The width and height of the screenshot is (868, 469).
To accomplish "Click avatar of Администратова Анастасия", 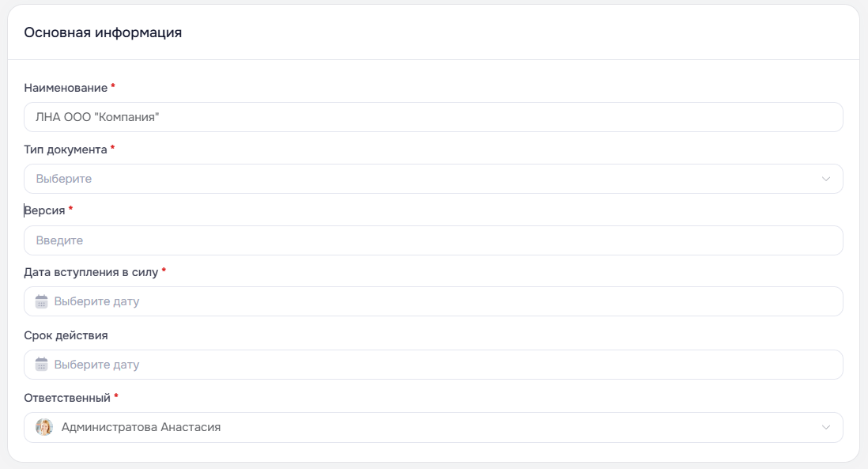I will [x=44, y=427].
